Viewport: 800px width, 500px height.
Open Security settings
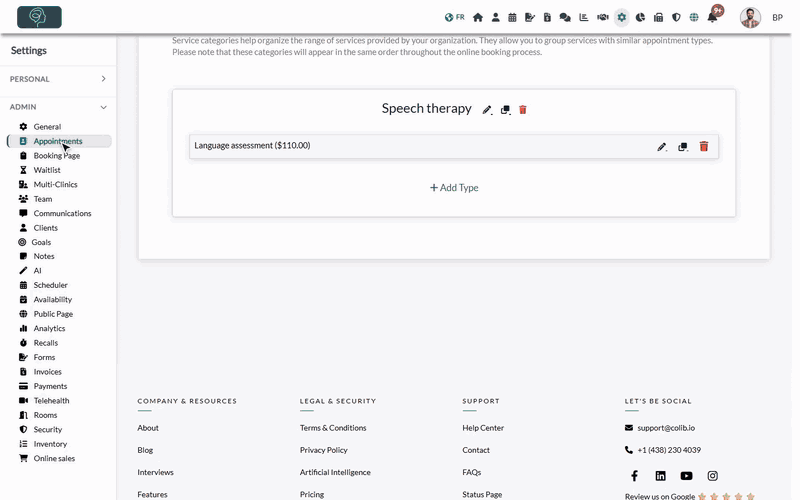pos(47,430)
